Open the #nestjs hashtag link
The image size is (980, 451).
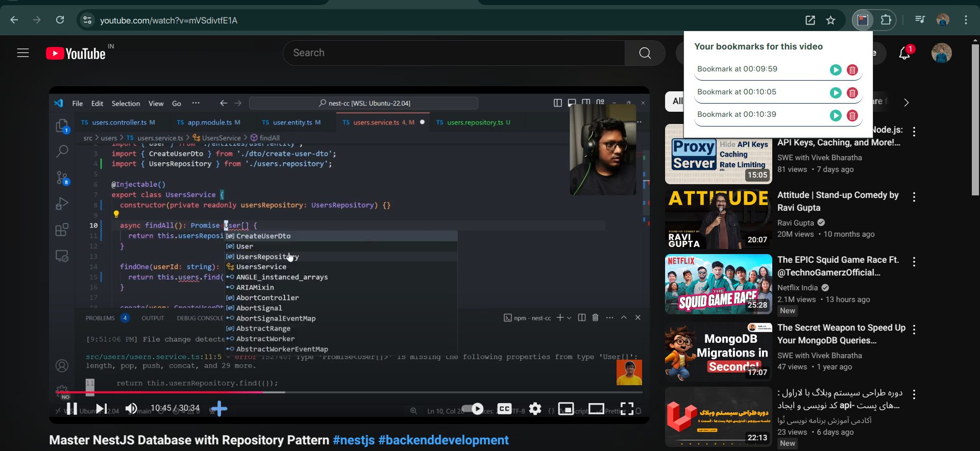pyautogui.click(x=354, y=440)
